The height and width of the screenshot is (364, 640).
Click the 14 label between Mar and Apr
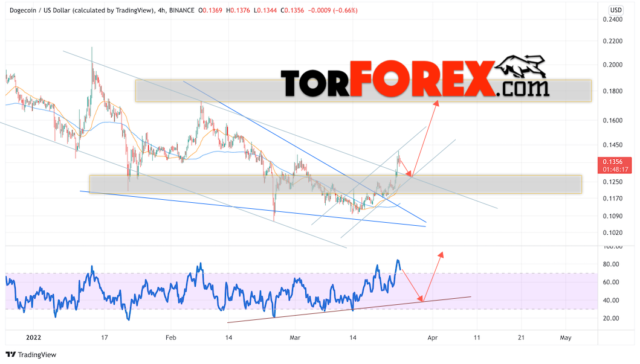[x=353, y=338]
